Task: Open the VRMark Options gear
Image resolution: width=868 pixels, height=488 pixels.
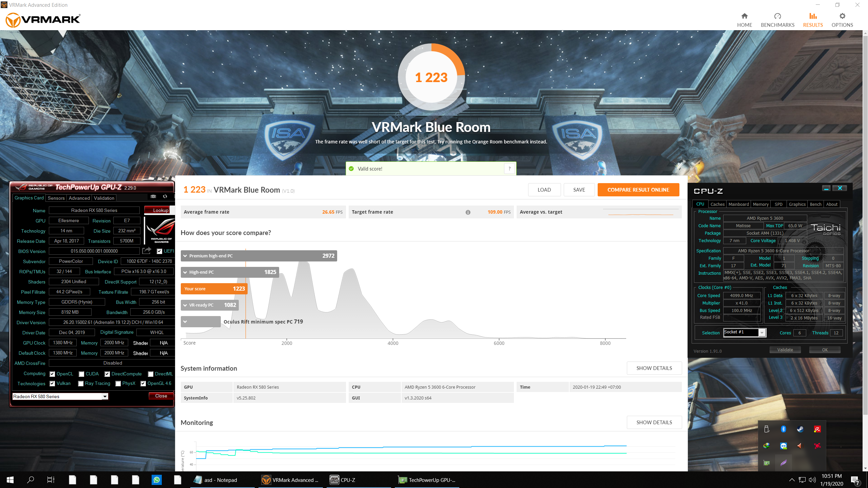Action: (842, 20)
